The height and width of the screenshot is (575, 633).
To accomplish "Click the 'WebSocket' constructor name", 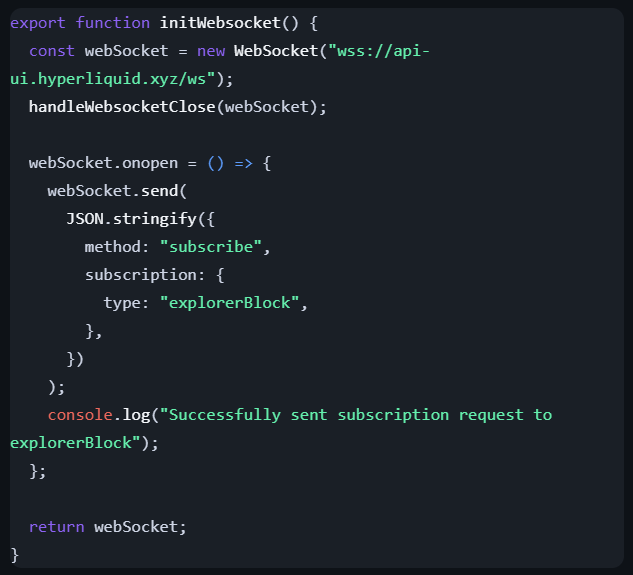I will 276,51.
